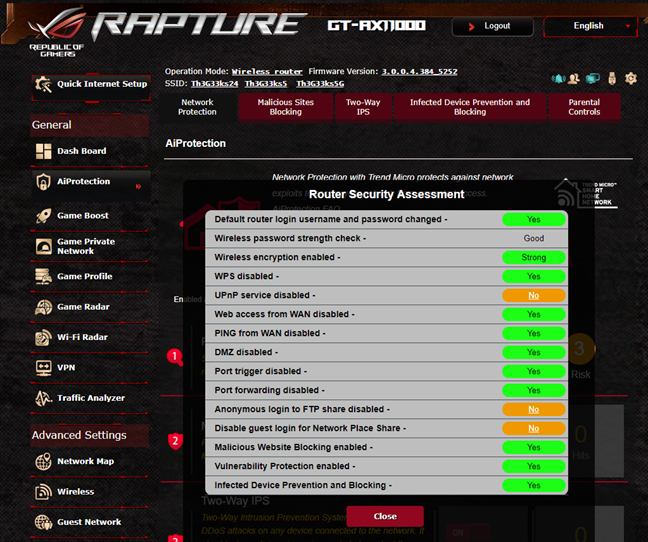Click SSID link Th3G33ks5
This screenshot has height=542, width=648.
(266, 84)
